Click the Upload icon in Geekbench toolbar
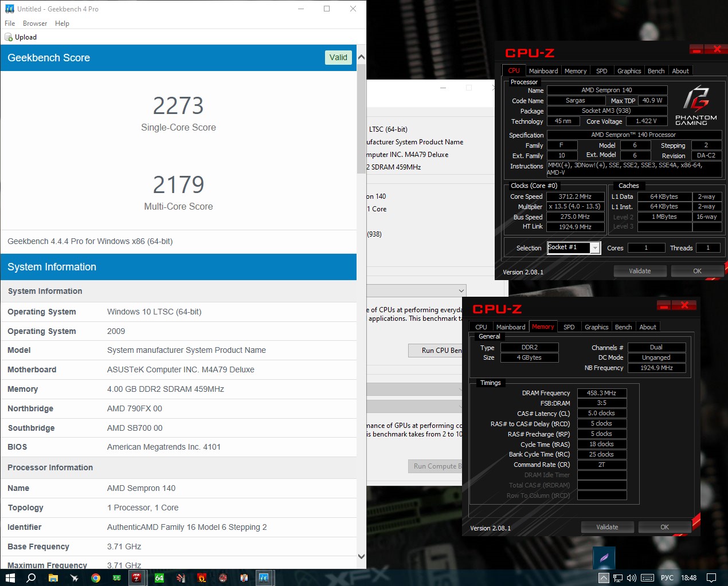This screenshot has width=728, height=586. coord(9,37)
